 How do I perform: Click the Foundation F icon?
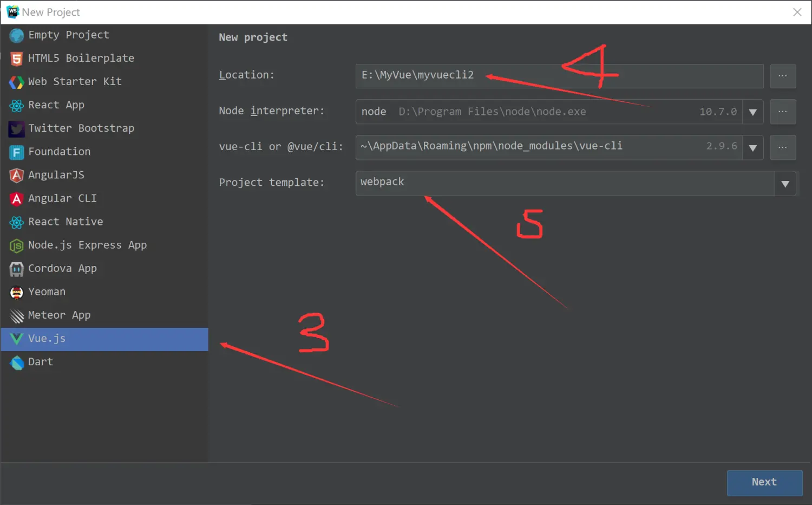point(17,152)
